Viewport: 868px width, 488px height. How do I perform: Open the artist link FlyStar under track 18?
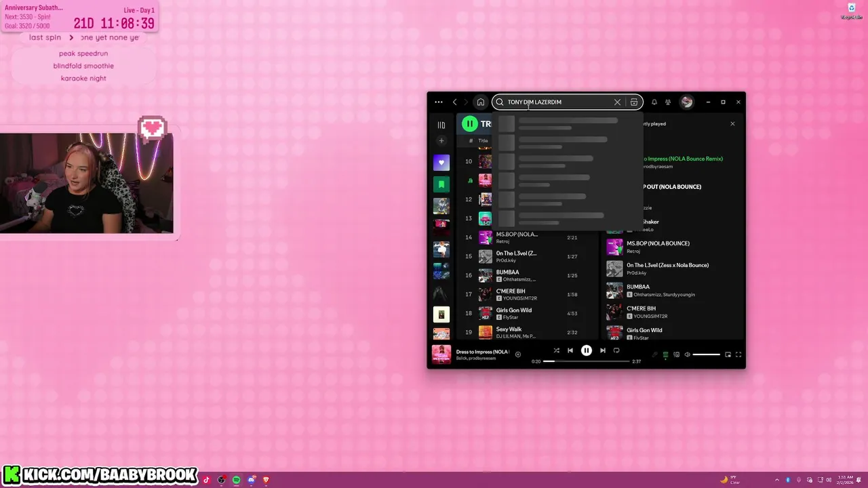(x=511, y=317)
